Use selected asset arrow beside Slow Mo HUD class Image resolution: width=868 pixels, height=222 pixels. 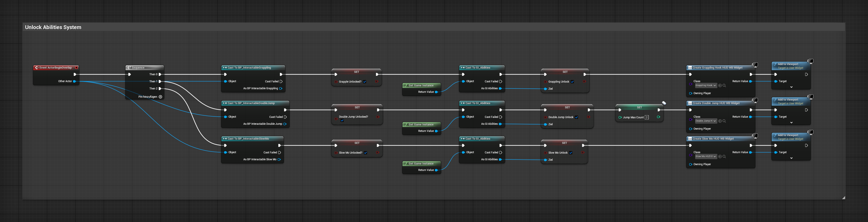(x=720, y=157)
